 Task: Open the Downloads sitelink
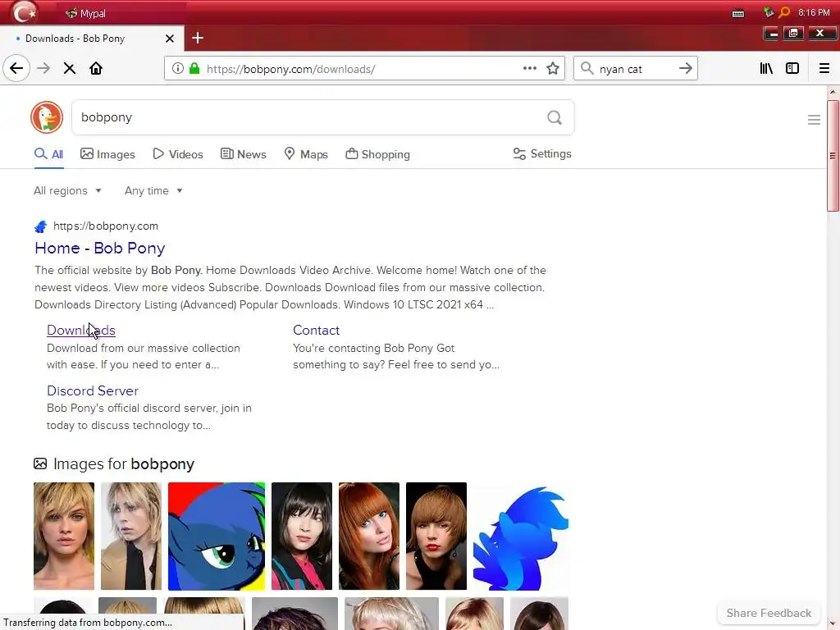81,330
